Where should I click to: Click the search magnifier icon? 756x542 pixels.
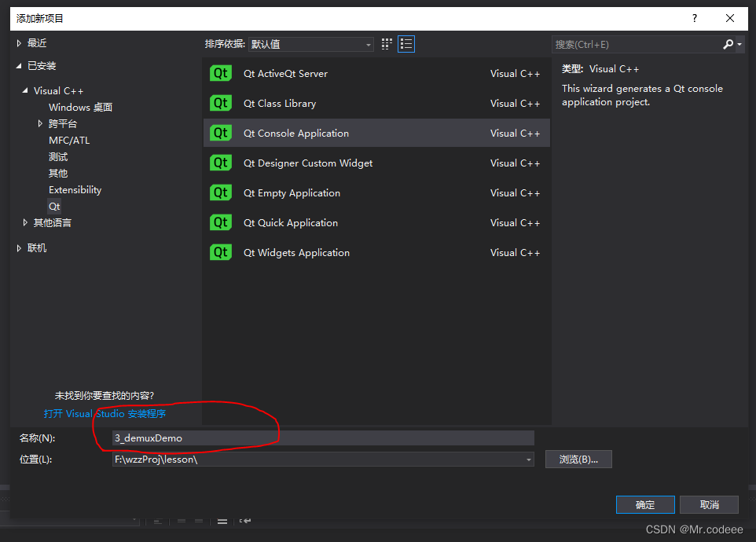728,44
